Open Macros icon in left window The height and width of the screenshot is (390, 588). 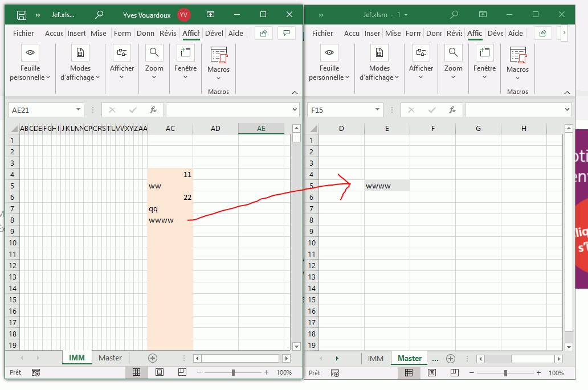coord(219,55)
